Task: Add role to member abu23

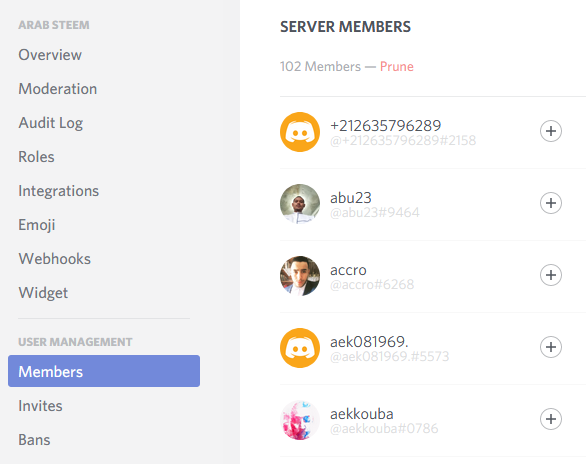Action: [550, 203]
